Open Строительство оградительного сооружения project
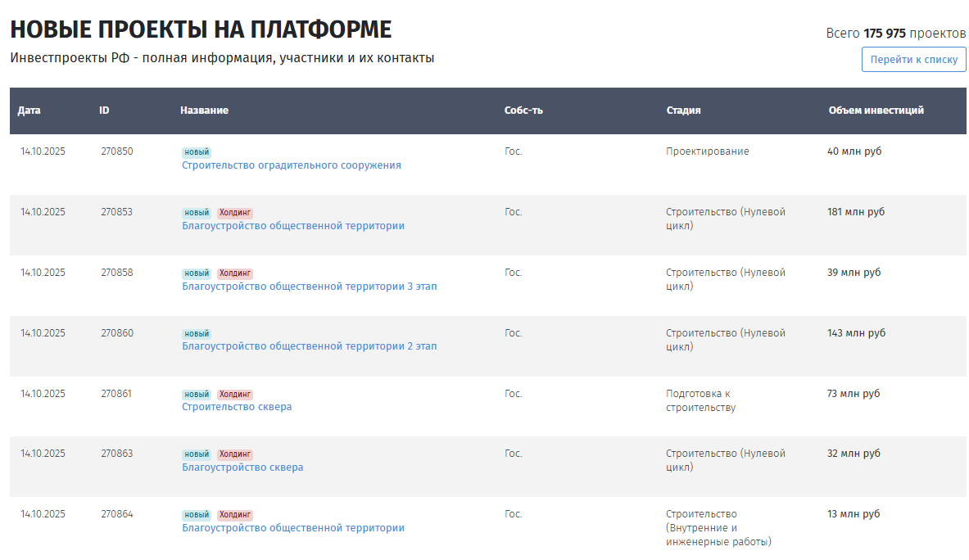 tap(292, 165)
